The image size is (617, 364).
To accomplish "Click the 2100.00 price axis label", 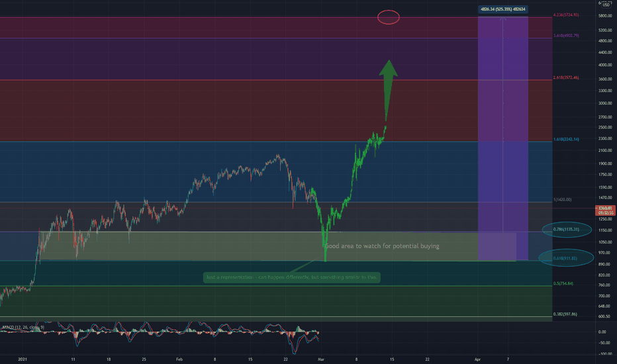I will tap(605, 151).
